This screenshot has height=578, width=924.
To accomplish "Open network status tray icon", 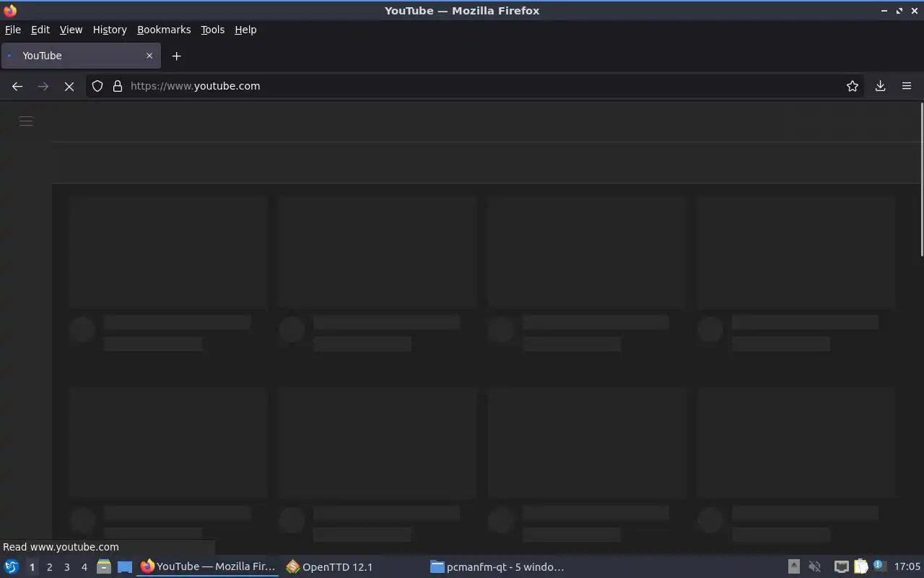I will [841, 567].
